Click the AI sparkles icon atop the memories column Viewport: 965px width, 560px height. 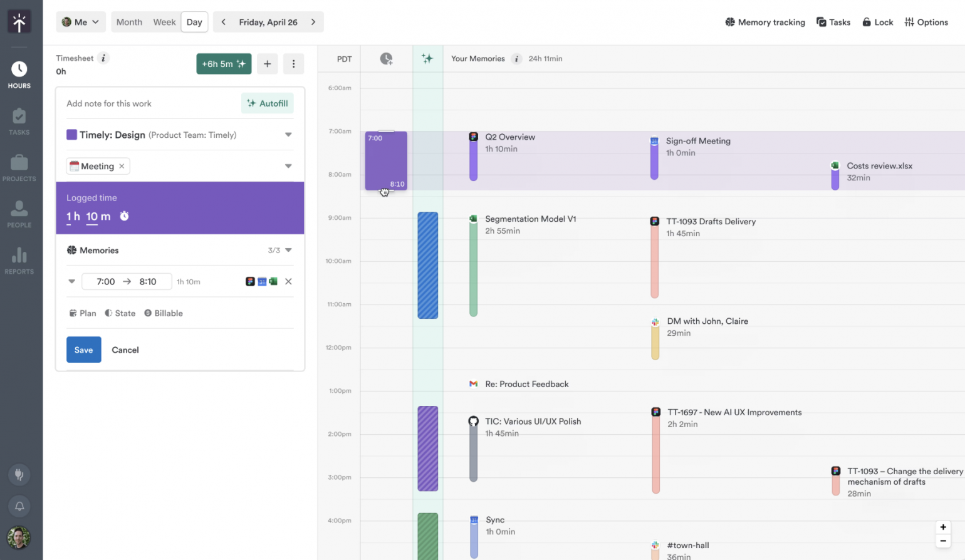[x=428, y=59]
